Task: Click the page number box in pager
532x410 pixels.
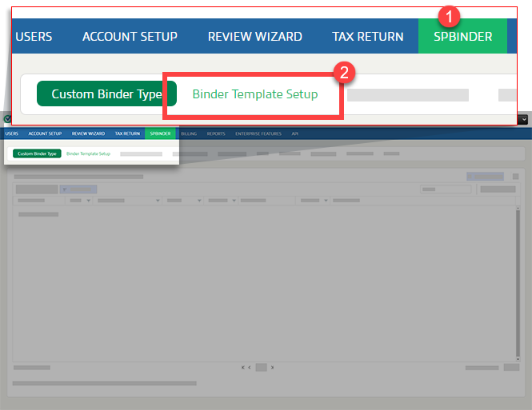Action: 261,368
